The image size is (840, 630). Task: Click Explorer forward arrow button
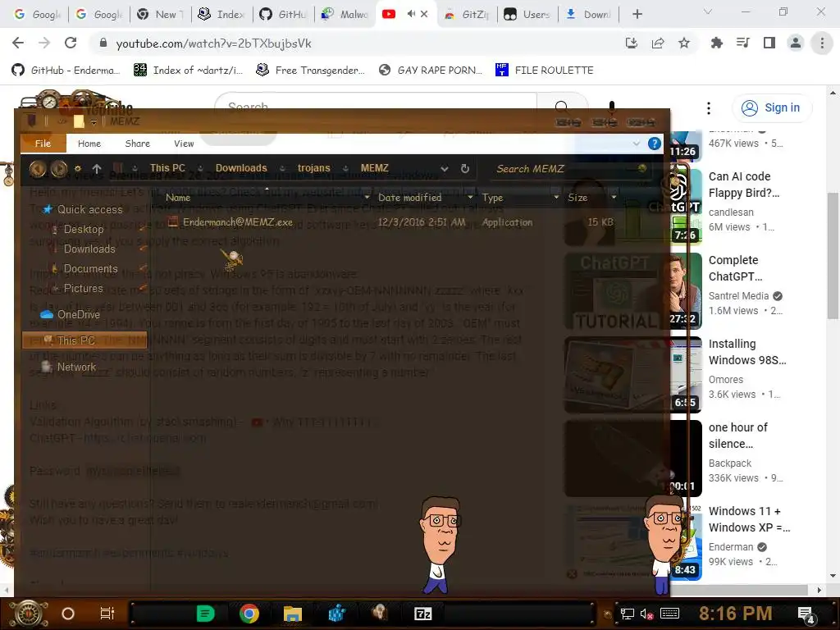pyautogui.click(x=59, y=169)
